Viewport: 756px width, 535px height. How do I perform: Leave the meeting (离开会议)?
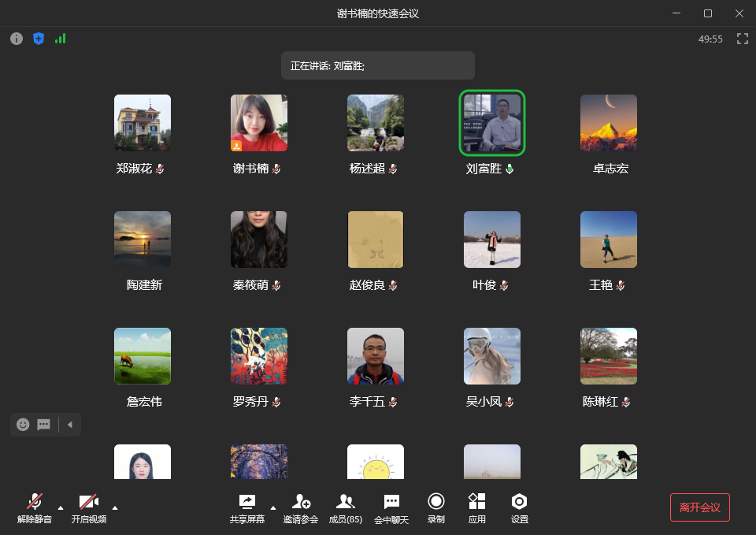[699, 507]
